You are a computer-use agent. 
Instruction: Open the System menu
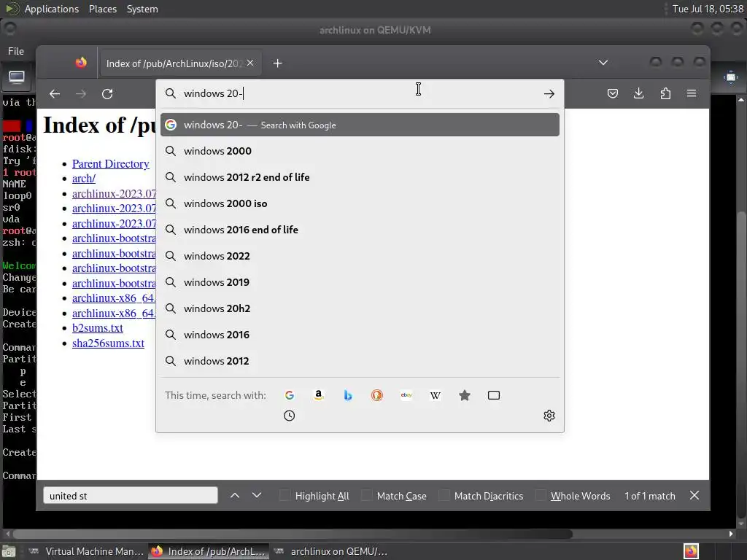[142, 9]
